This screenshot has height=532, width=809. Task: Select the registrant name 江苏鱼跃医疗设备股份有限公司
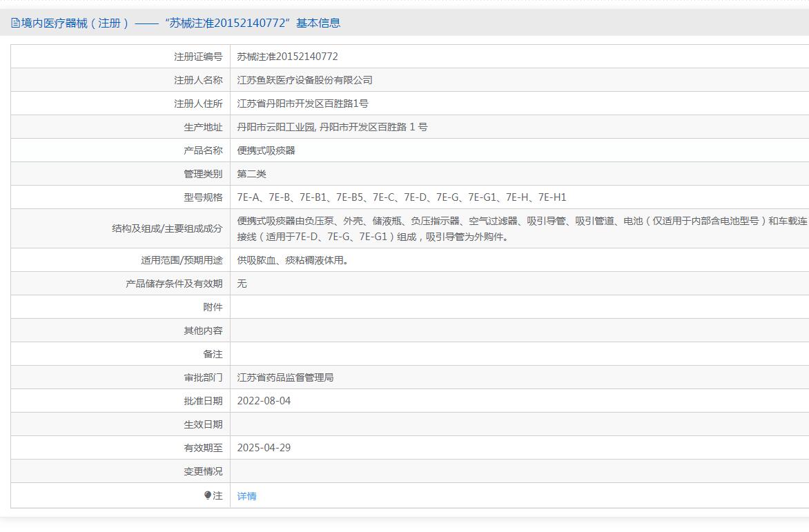pos(304,80)
